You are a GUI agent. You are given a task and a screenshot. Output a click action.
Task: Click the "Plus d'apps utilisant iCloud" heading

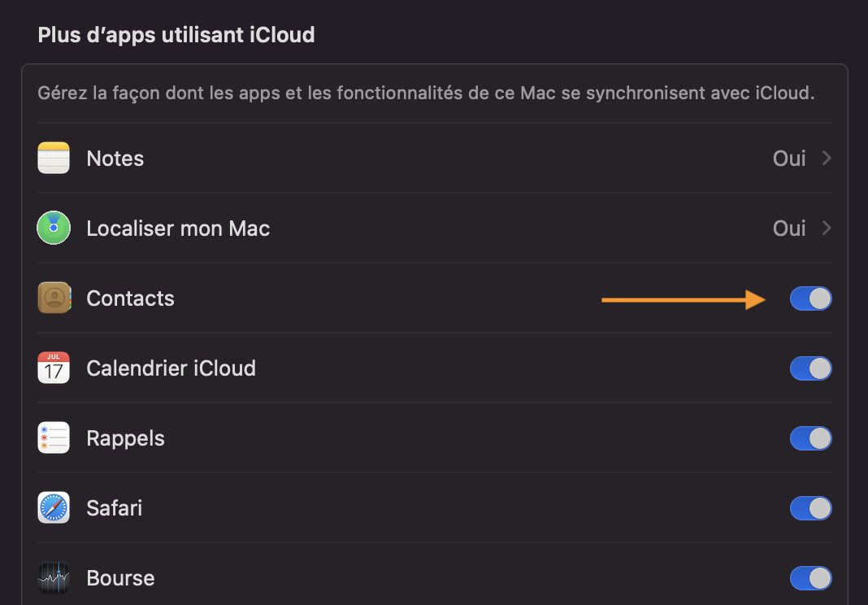(x=176, y=35)
